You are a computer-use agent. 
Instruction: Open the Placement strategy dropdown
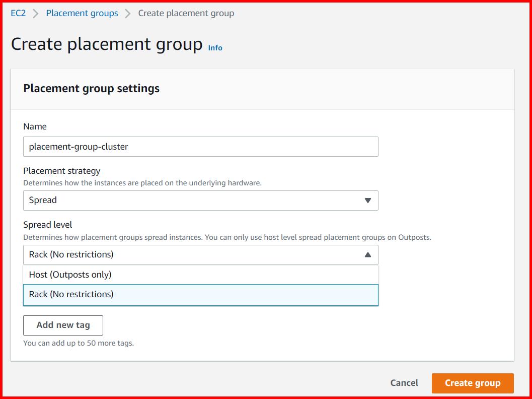click(200, 201)
